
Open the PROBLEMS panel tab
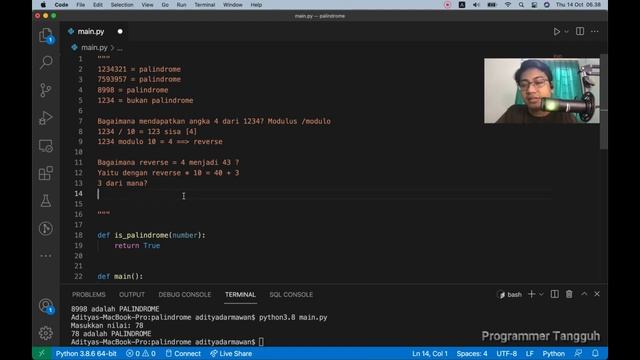[89, 294]
